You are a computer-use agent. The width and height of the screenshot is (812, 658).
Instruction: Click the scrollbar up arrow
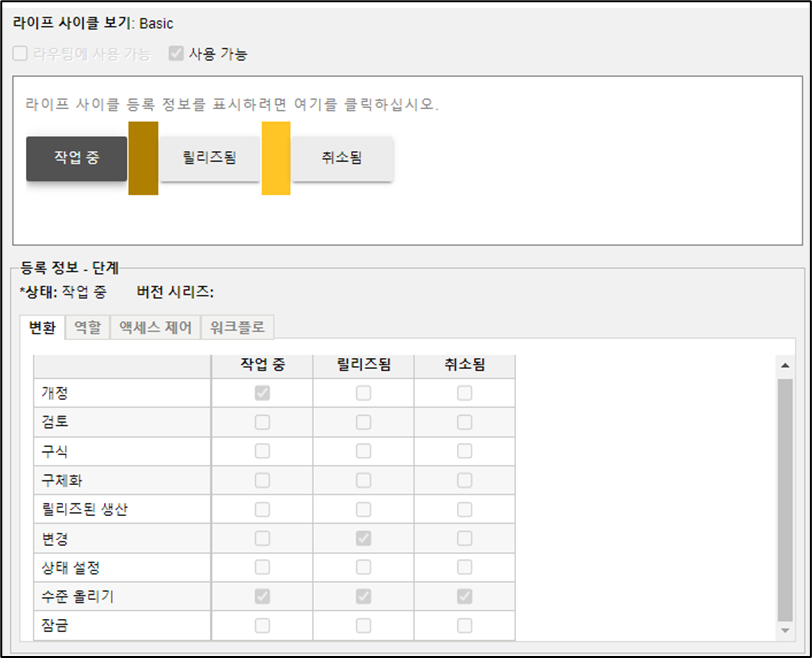click(785, 365)
